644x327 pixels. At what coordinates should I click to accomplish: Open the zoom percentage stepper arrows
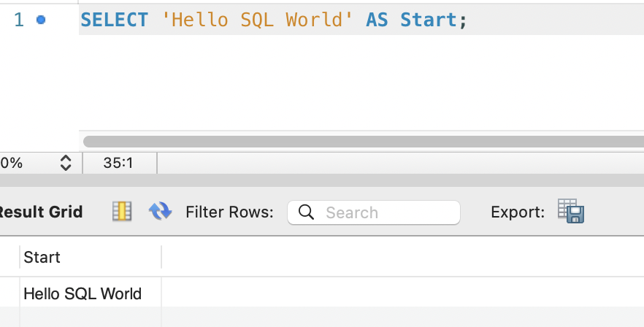point(65,163)
